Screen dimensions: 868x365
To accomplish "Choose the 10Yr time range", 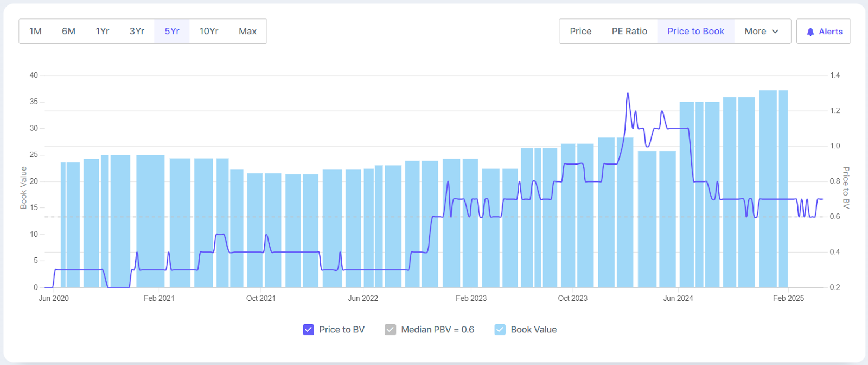I will (209, 31).
